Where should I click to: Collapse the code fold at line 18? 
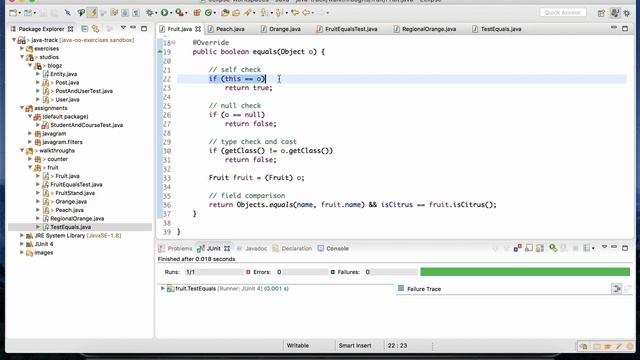point(174,42)
